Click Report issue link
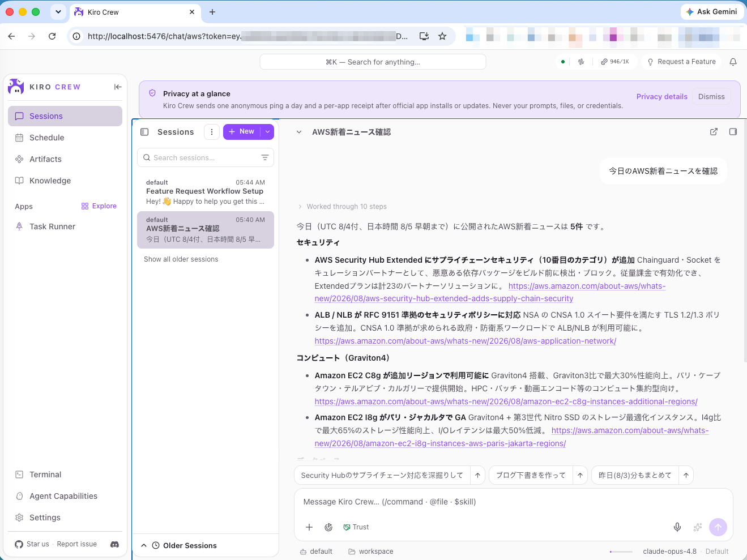Image resolution: width=747 pixels, height=560 pixels. tap(77, 544)
